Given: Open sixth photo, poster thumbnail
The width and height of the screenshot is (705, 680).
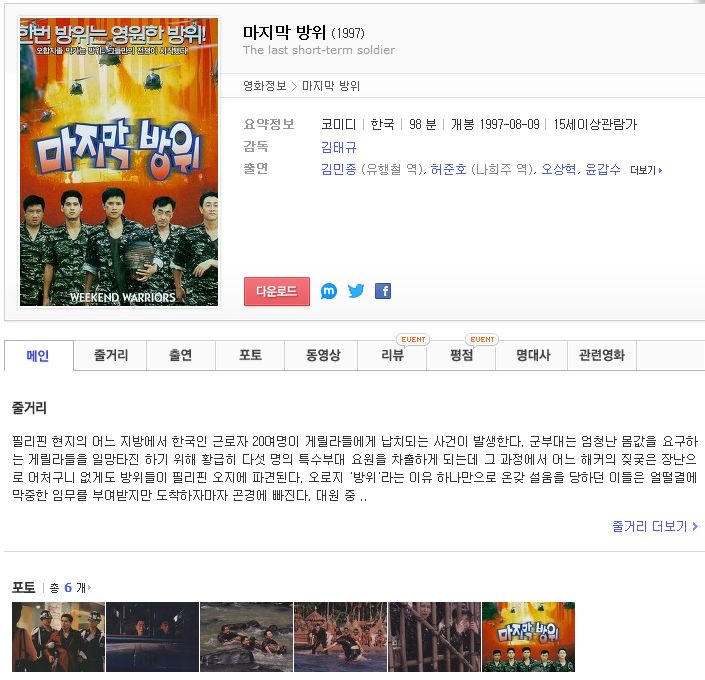Looking at the screenshot, I should tap(528, 637).
